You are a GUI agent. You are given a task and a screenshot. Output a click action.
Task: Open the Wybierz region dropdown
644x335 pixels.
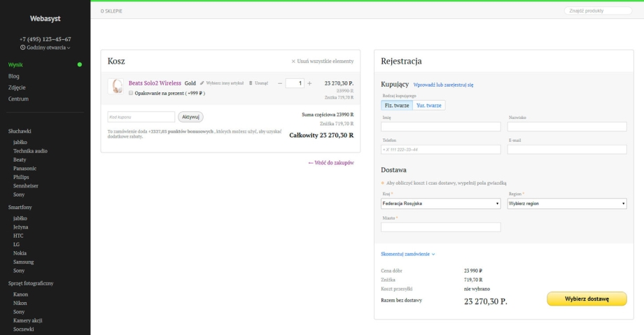(566, 204)
